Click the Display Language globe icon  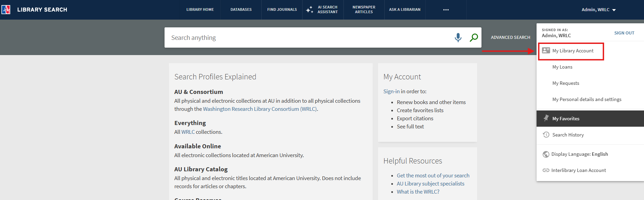coord(546,154)
